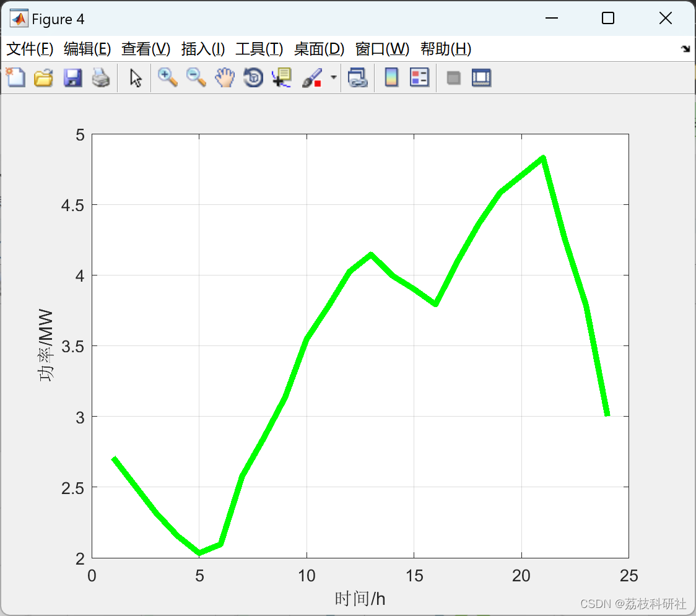Create a new figure with the toolbar icon
Screen dimensions: 696x616
[16, 77]
